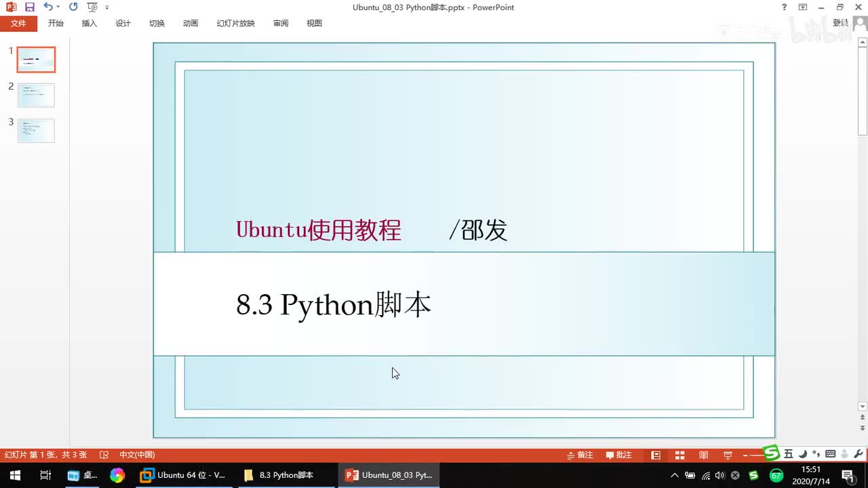Click Sogou IME 五 mode indicator

tap(788, 453)
